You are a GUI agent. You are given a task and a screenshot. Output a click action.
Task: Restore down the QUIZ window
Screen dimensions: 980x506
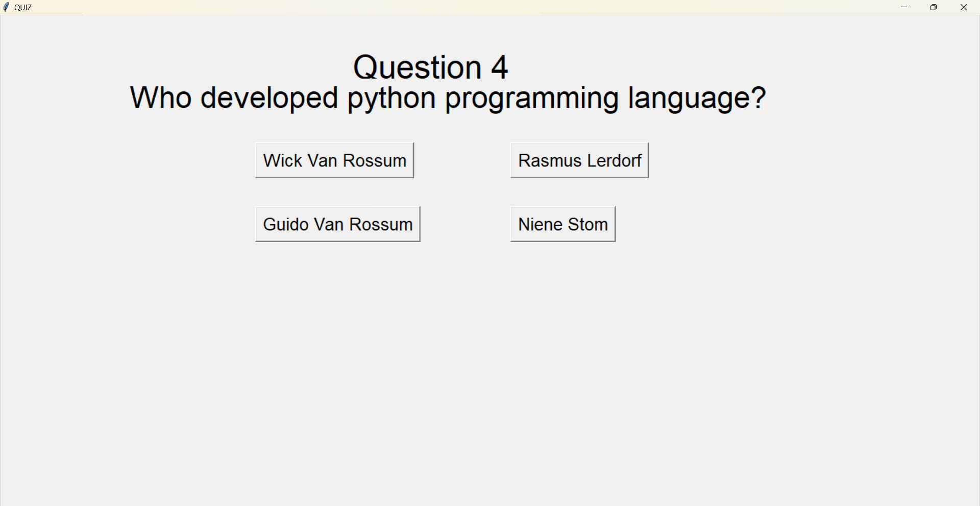934,7
